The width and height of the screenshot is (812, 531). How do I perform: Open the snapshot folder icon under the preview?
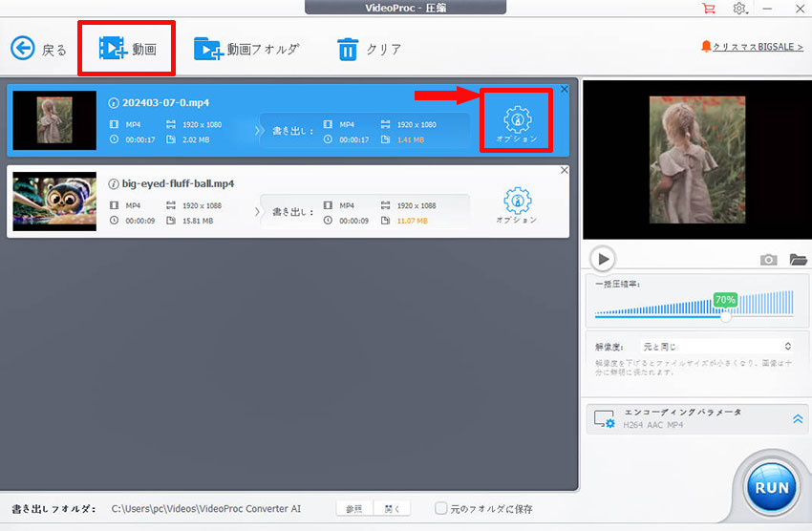click(798, 259)
